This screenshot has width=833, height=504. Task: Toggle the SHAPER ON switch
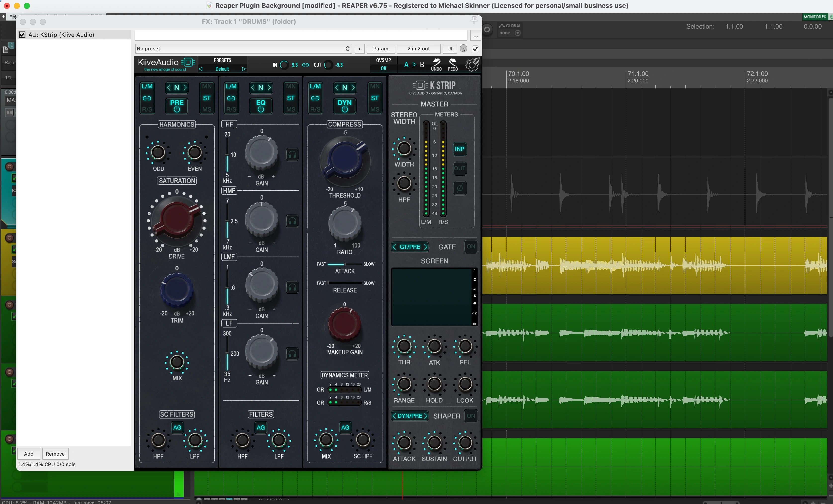click(471, 416)
